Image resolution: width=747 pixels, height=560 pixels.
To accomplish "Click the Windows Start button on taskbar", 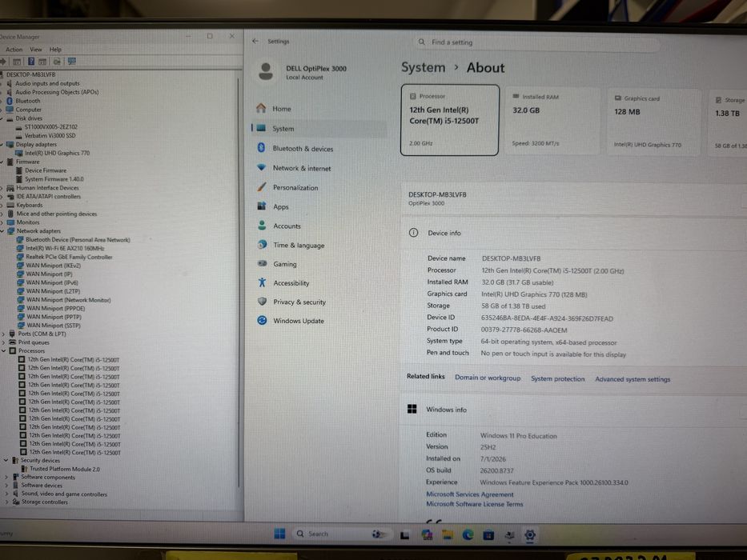I will point(279,534).
